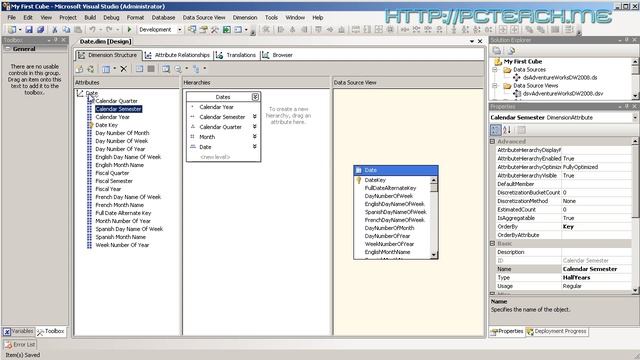
Task: Switch Properties to Categorized view
Action: point(495,130)
